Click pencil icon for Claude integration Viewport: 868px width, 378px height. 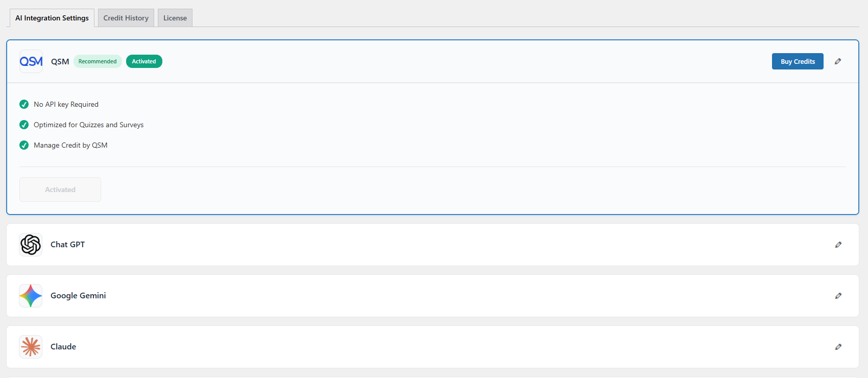(838, 347)
